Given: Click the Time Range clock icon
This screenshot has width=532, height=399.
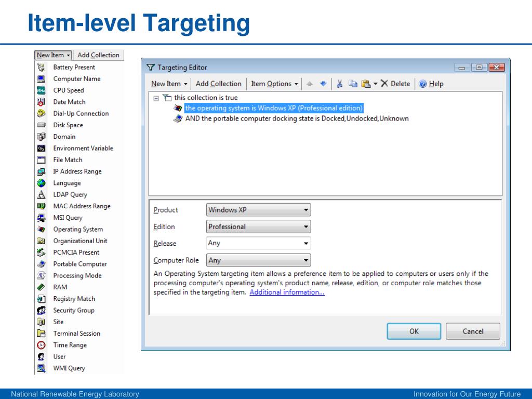Looking at the screenshot, I should pos(41,345).
